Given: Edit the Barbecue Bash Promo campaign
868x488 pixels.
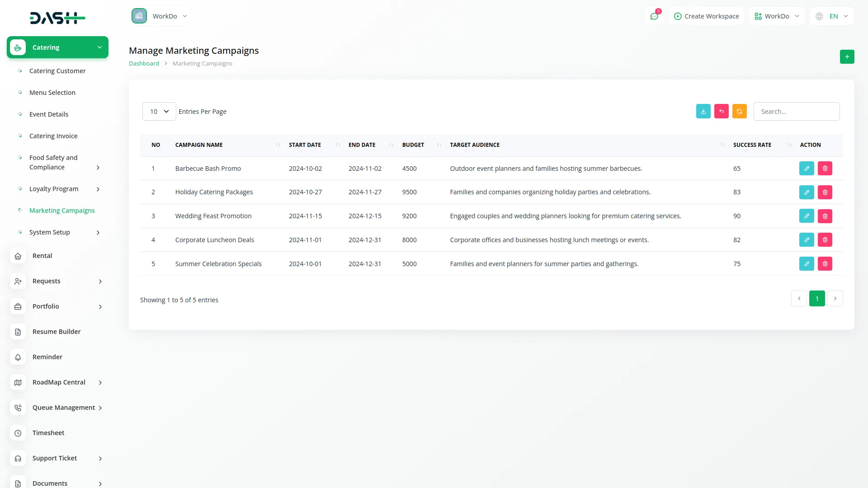Looking at the screenshot, I should (806, 169).
